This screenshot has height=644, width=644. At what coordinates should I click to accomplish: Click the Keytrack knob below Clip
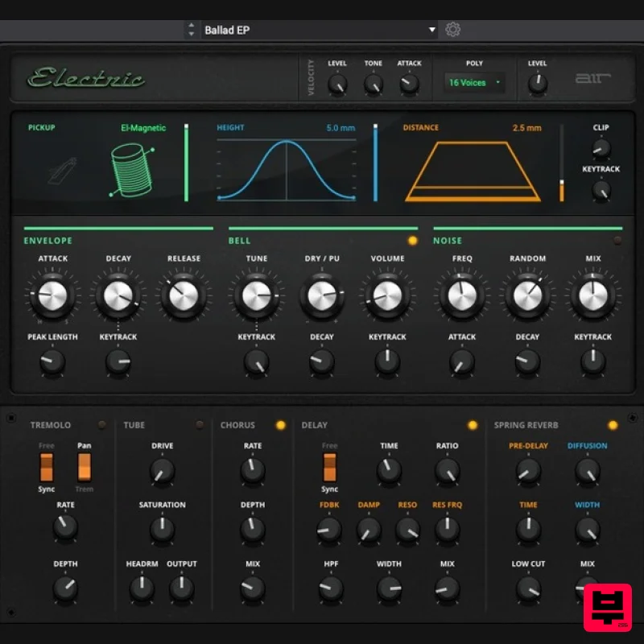point(601,190)
